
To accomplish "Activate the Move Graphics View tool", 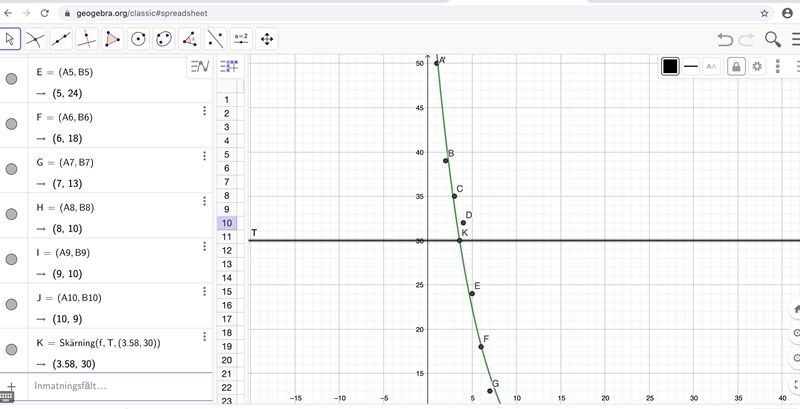I will [x=267, y=39].
